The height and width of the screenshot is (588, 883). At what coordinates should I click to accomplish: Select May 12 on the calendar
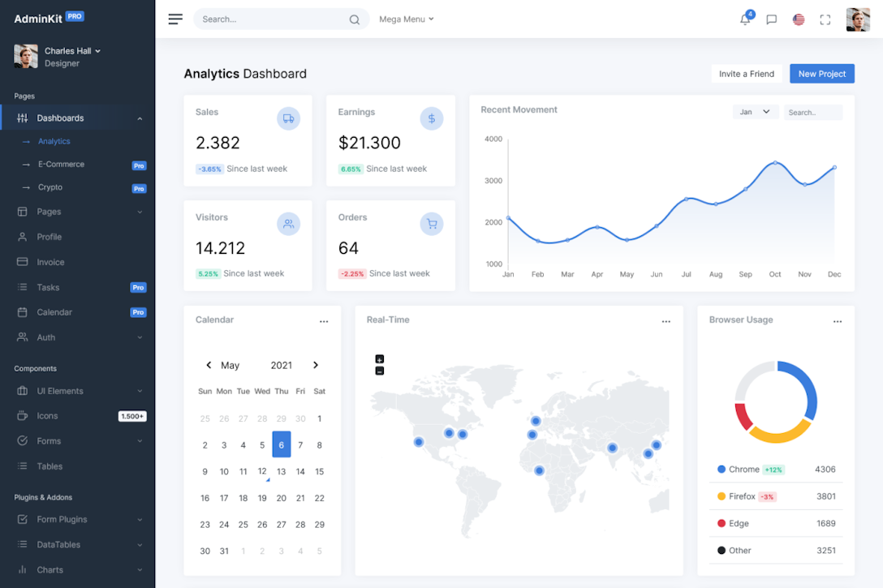261,471
